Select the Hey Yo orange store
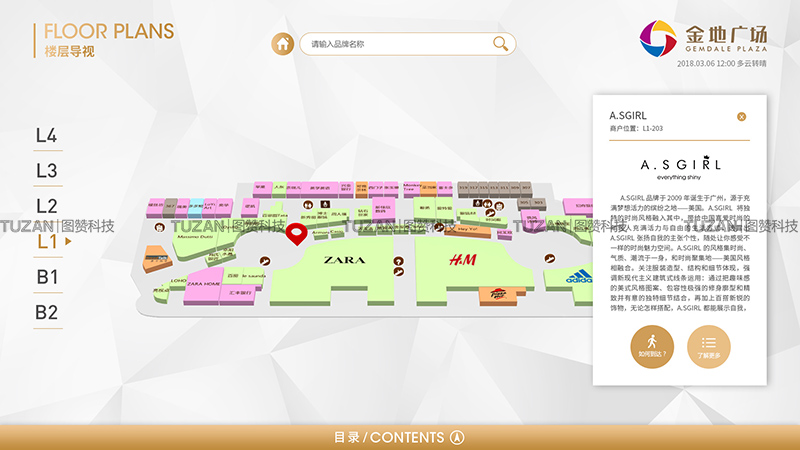Viewport: 800px width, 450px height. (468, 231)
